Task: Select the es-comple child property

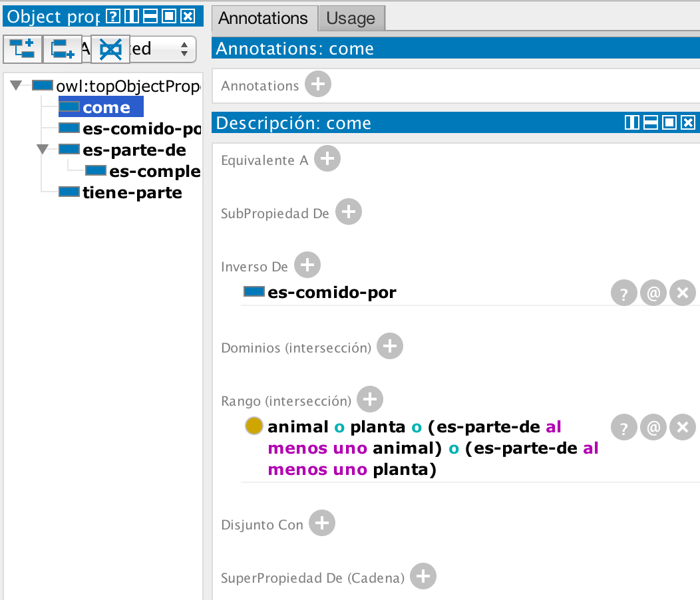Action: click(x=143, y=172)
